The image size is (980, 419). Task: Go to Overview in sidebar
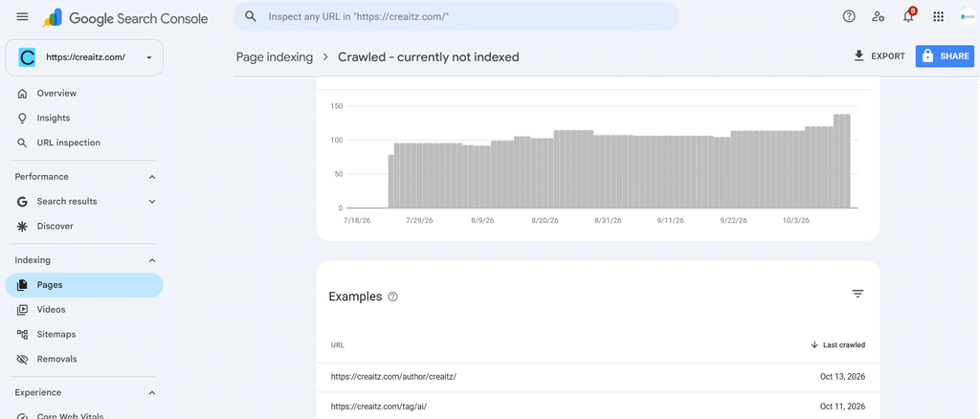[x=56, y=93]
